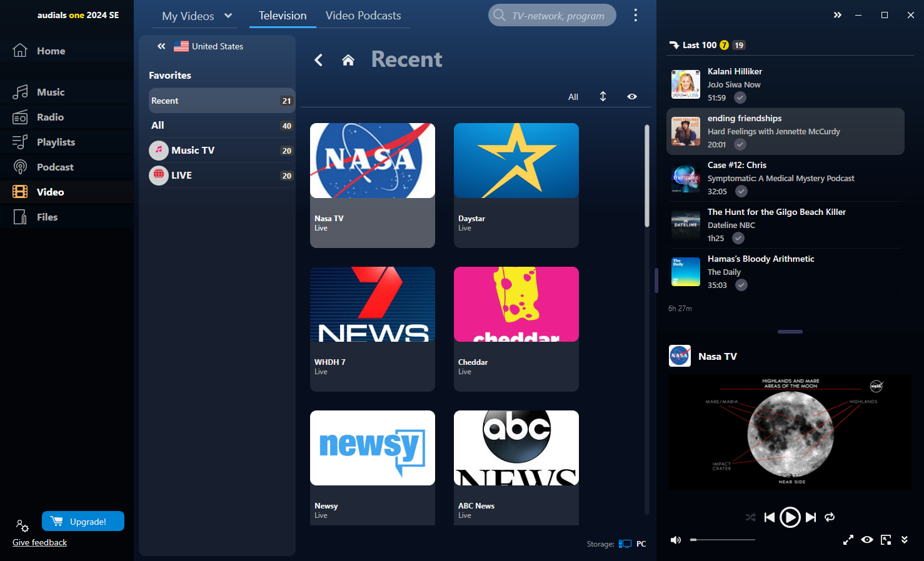The height and width of the screenshot is (561, 924).
Task: Click the PC storage icon
Action: point(625,544)
